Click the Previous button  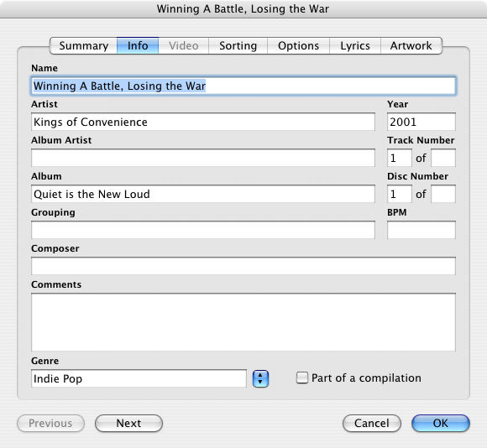[50, 423]
